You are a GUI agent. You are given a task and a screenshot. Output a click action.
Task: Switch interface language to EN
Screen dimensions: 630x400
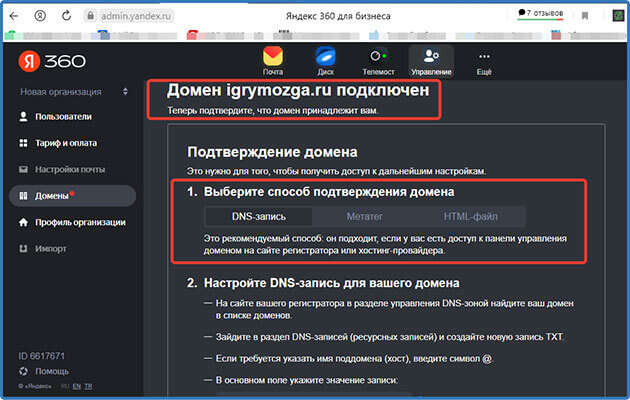point(77,386)
